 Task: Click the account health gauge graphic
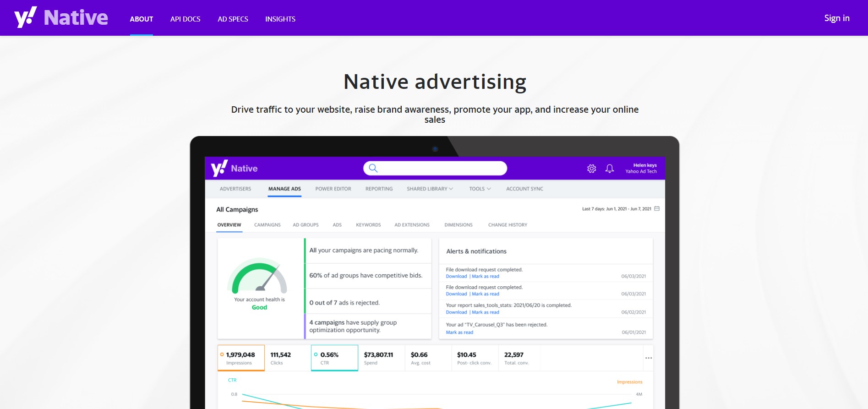[259, 276]
